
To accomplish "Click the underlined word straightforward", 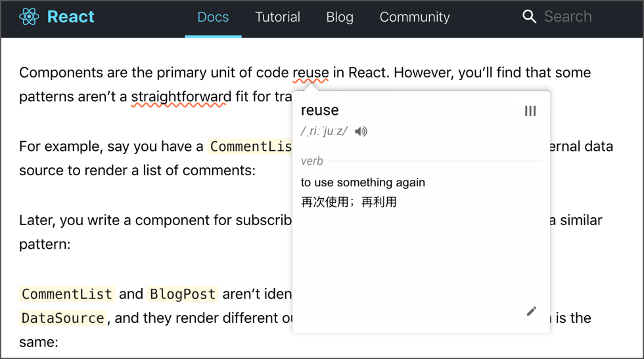I will 181,97.
